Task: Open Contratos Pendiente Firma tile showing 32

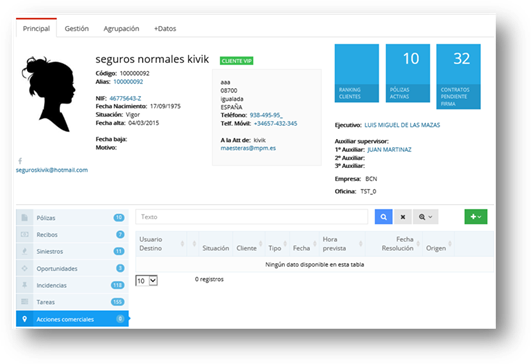Action: pos(458,76)
